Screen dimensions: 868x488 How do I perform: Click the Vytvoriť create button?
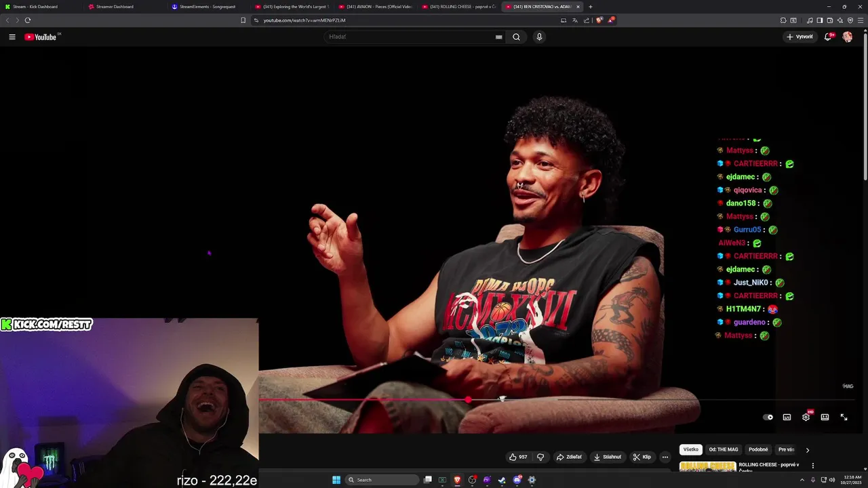pyautogui.click(x=800, y=37)
